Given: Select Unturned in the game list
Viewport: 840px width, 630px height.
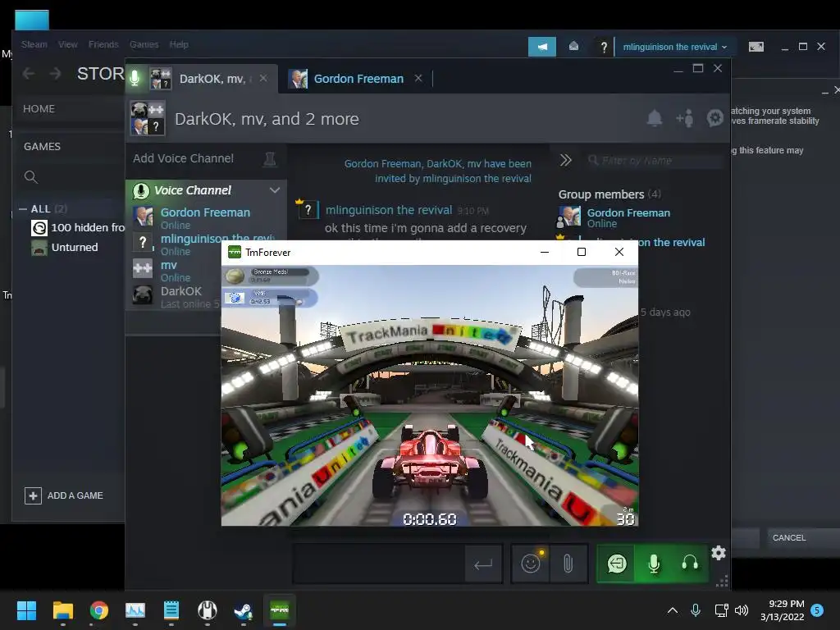Looking at the screenshot, I should coord(65,248).
